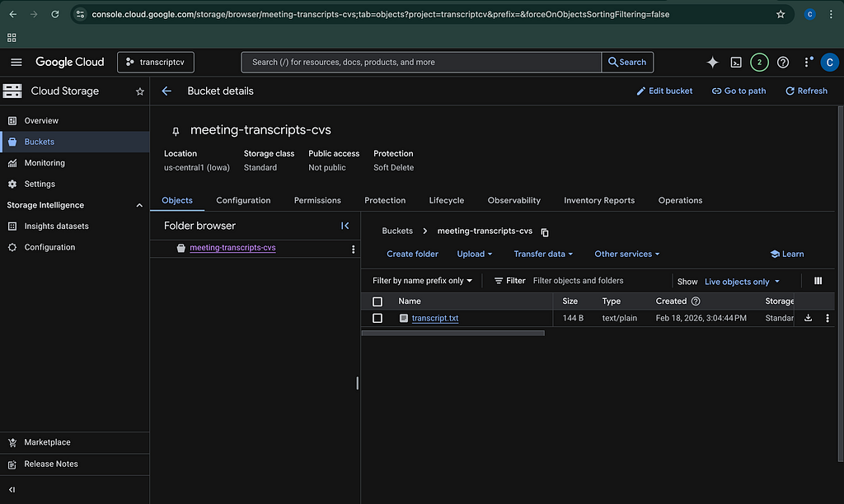Refresh the bucket details
This screenshot has width=844, height=504.
point(806,91)
